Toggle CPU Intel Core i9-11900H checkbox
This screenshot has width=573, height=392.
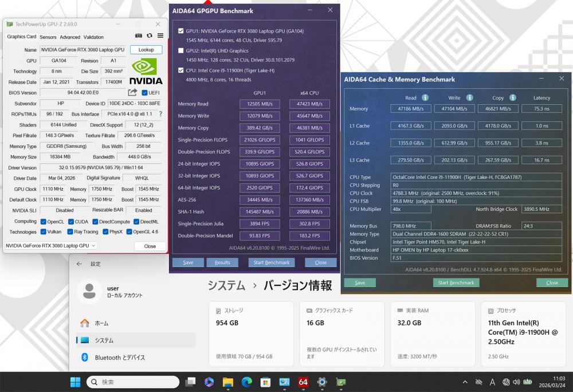(x=181, y=70)
